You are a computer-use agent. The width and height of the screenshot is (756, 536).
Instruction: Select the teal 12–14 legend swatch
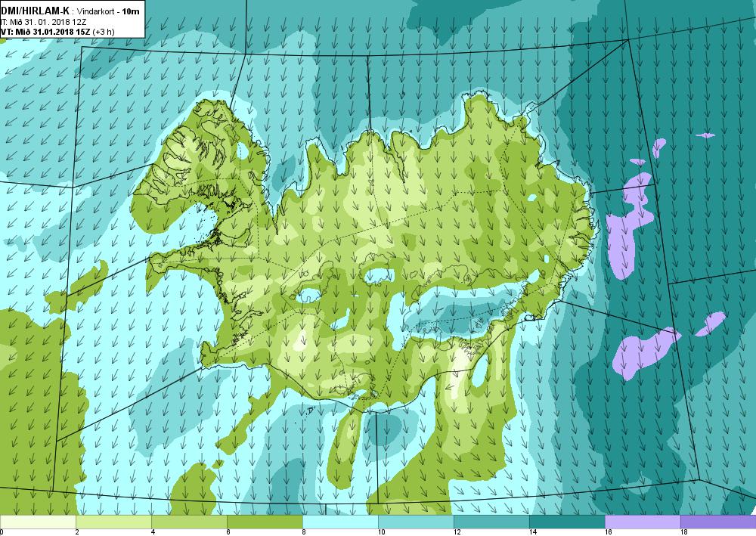(x=491, y=522)
